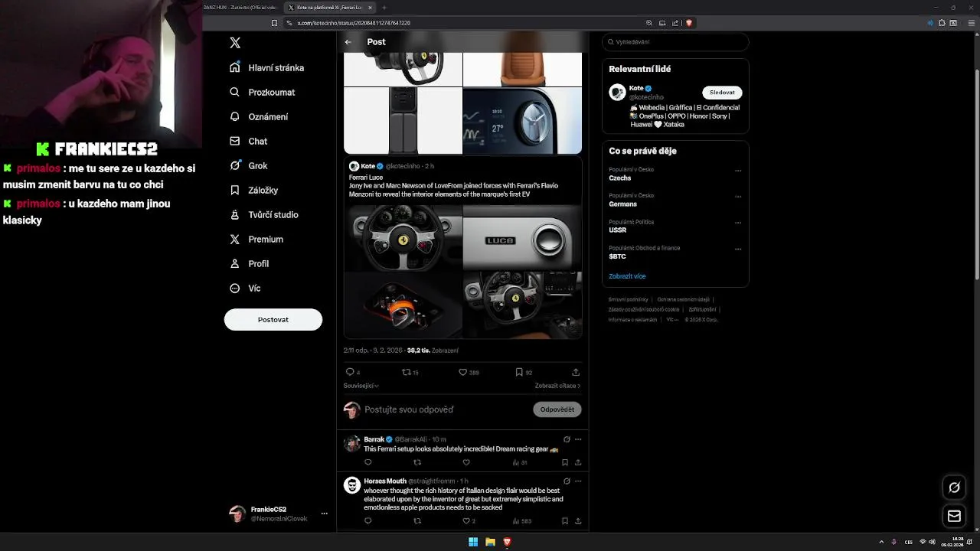Expand the Víc more menu

tap(245, 288)
